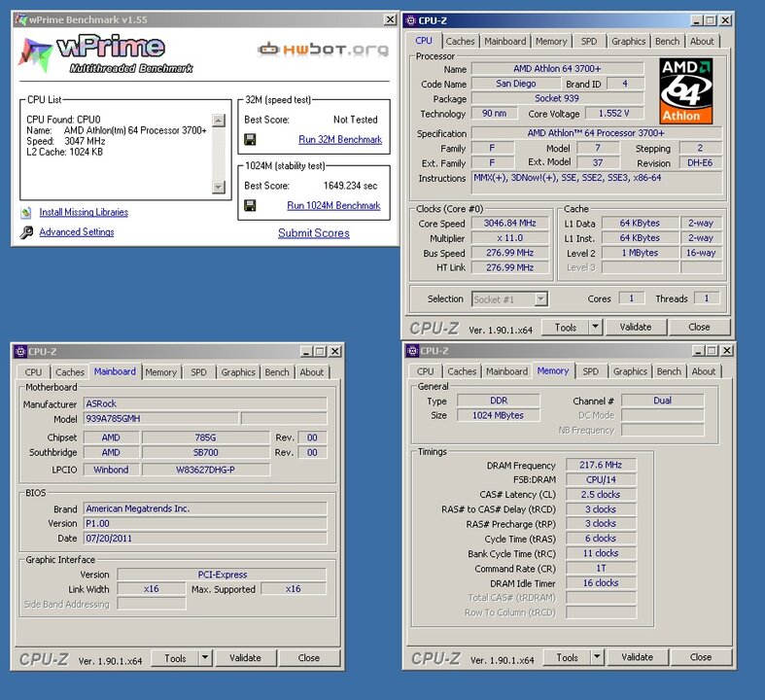The image size is (765, 700).
Task: Open Submit Scores link
Action: 314,233
